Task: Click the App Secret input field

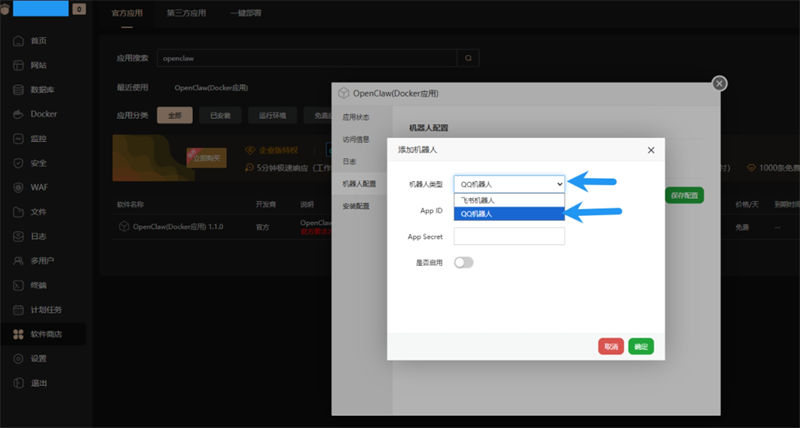Action: [509, 236]
